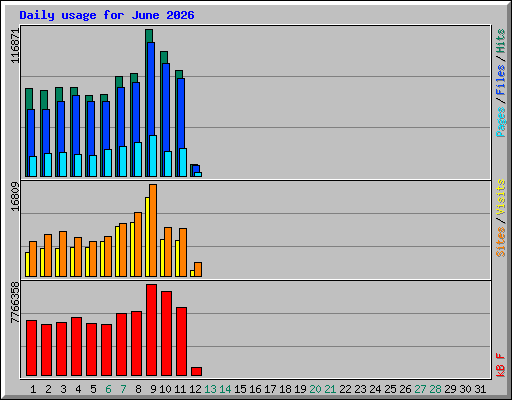Viewport: 512px width, 400px height.
Task: Click the green day 7 label
Action: click(x=123, y=389)
